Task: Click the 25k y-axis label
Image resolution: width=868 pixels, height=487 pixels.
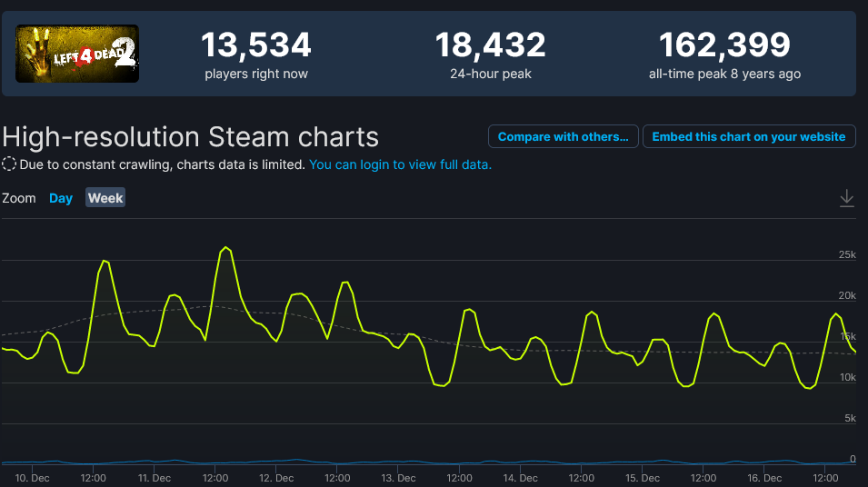Action: [847, 254]
